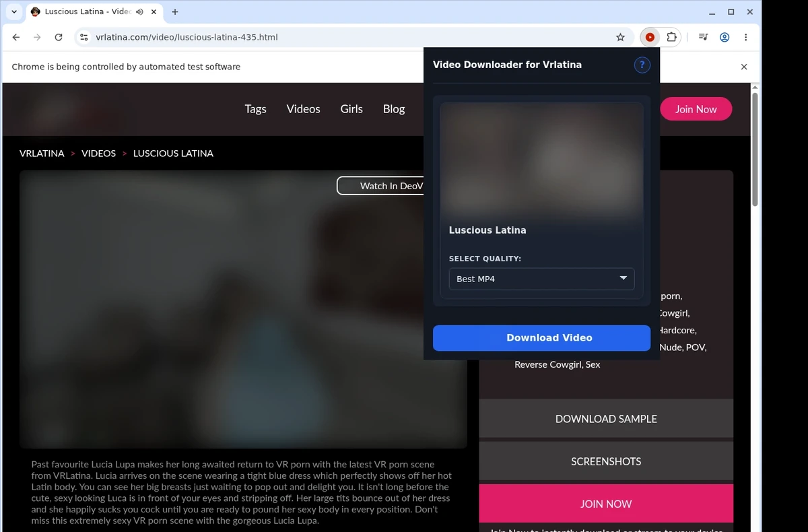The image size is (808, 532).
Task: Open the Videos menu item
Action: [x=303, y=109]
